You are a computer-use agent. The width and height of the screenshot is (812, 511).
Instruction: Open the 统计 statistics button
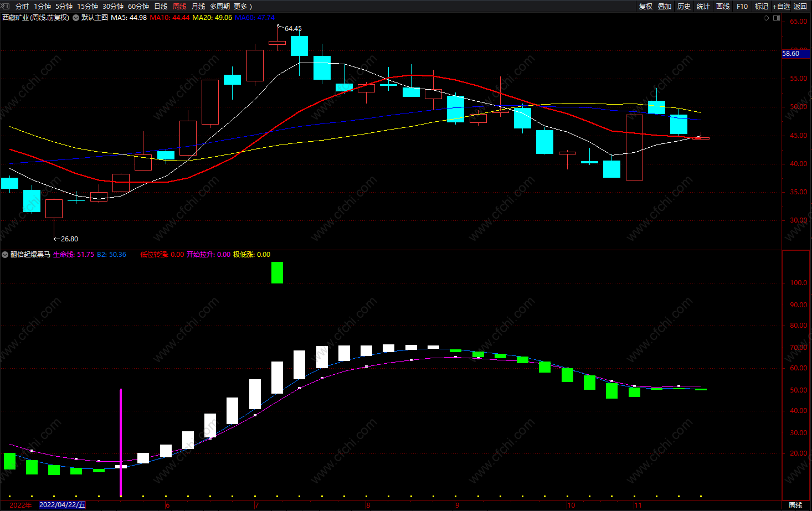click(x=703, y=7)
